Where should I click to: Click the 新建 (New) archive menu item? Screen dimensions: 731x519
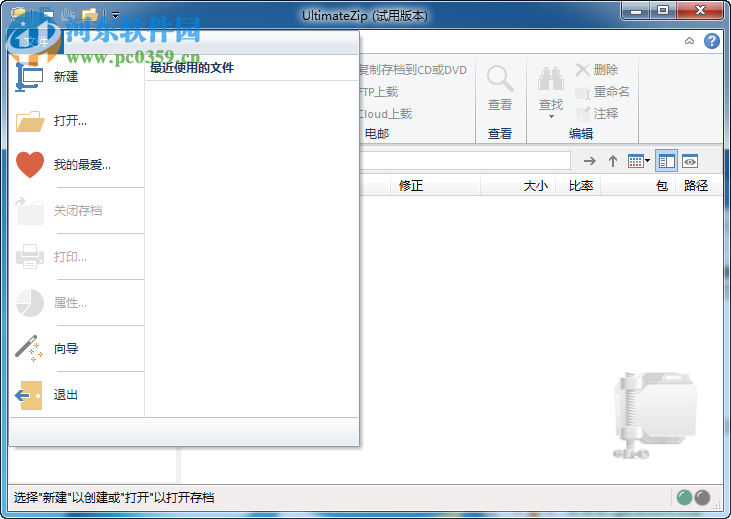(77, 76)
